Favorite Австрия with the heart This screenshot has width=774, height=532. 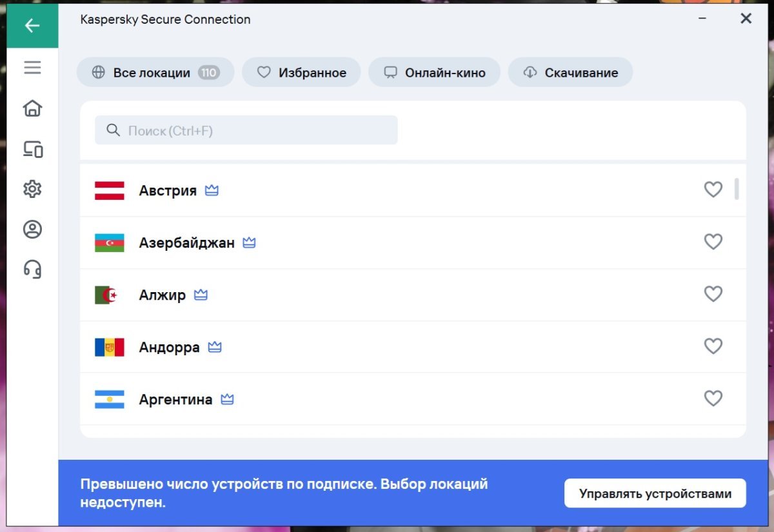click(x=713, y=190)
